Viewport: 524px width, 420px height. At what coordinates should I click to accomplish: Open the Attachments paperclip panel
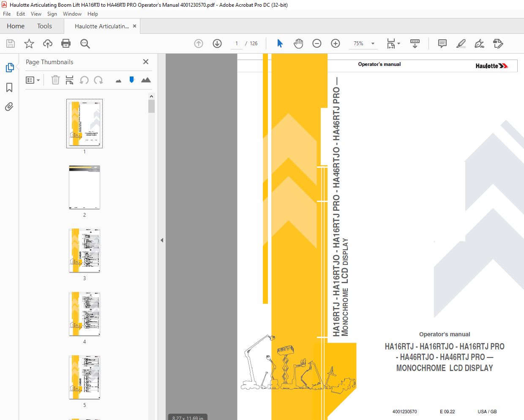(x=9, y=106)
